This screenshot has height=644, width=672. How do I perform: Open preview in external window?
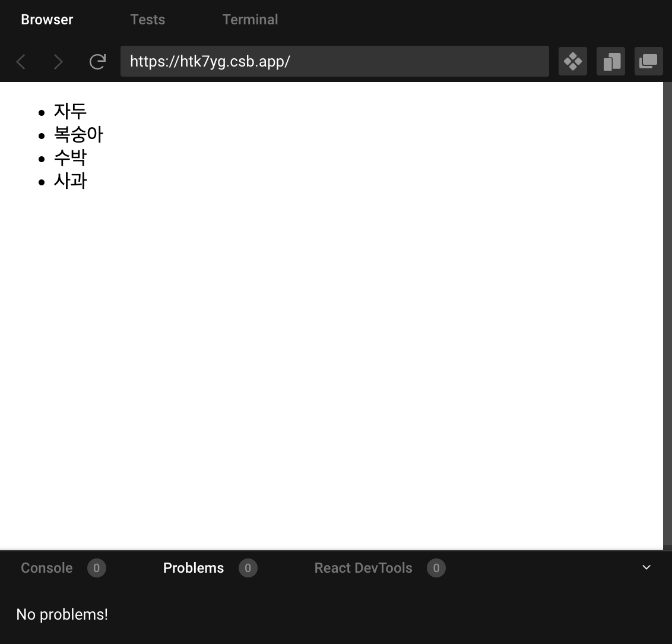(648, 61)
